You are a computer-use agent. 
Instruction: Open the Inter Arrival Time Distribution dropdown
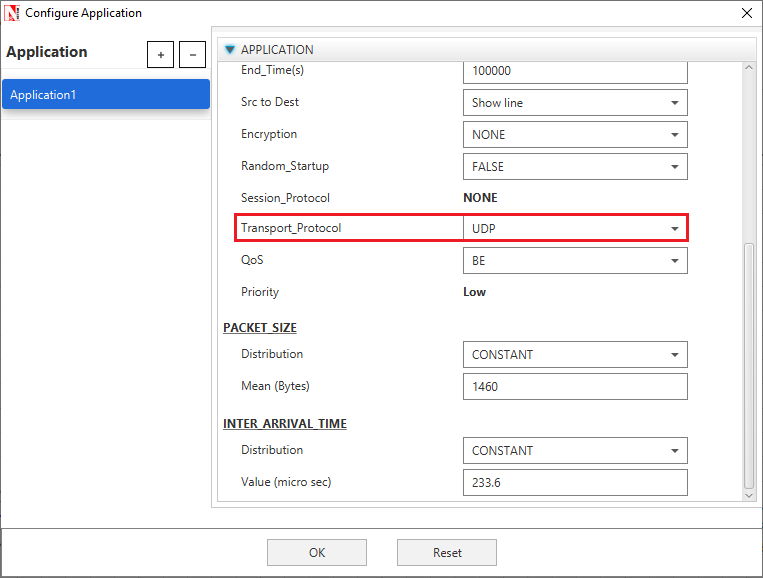[x=575, y=450]
